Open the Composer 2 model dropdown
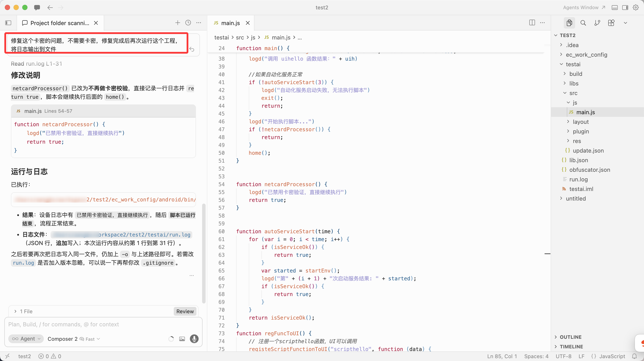This screenshot has width=644, height=361. pos(73,339)
